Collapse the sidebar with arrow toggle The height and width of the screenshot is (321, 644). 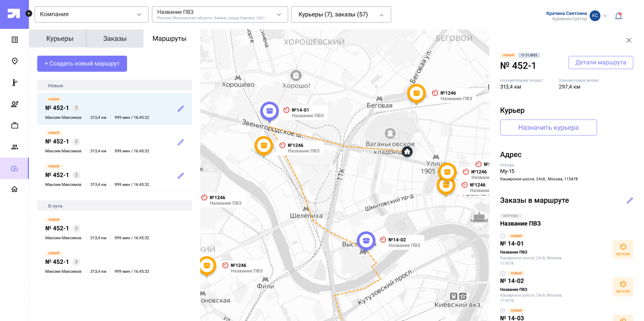[29, 14]
